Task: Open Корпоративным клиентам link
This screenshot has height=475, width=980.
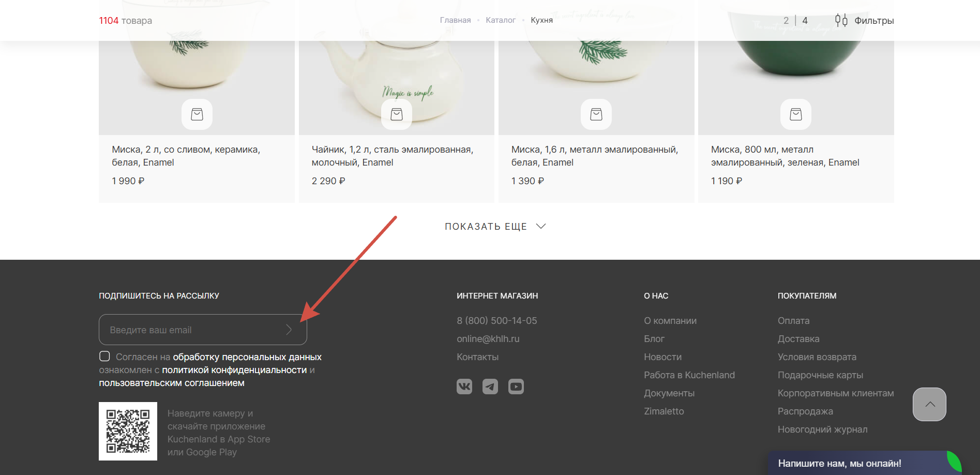Action: 836,393
